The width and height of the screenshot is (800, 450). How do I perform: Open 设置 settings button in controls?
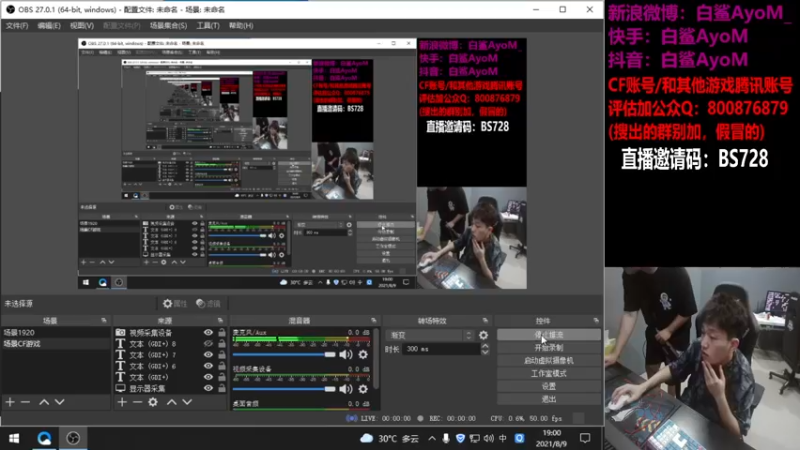click(x=549, y=386)
